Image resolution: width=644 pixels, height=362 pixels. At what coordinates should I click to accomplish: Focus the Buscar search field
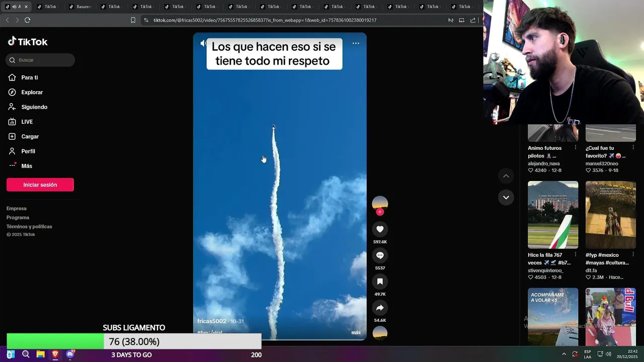(x=40, y=60)
